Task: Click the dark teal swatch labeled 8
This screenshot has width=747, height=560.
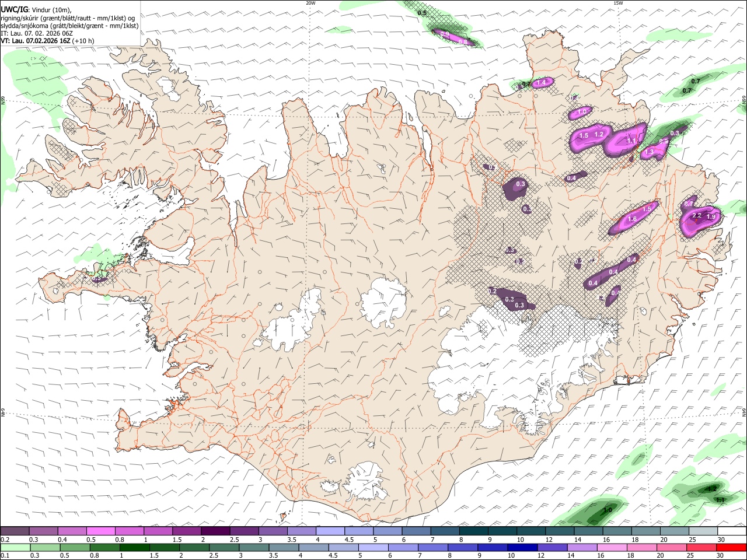Action: (473, 531)
